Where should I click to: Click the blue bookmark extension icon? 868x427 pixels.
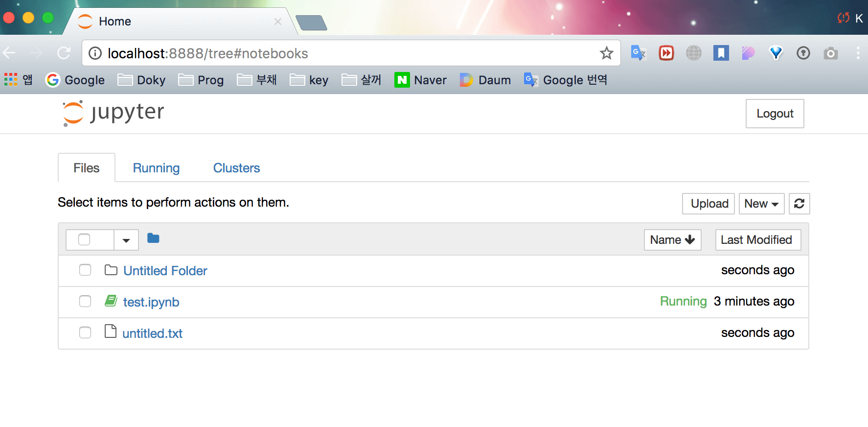[721, 53]
